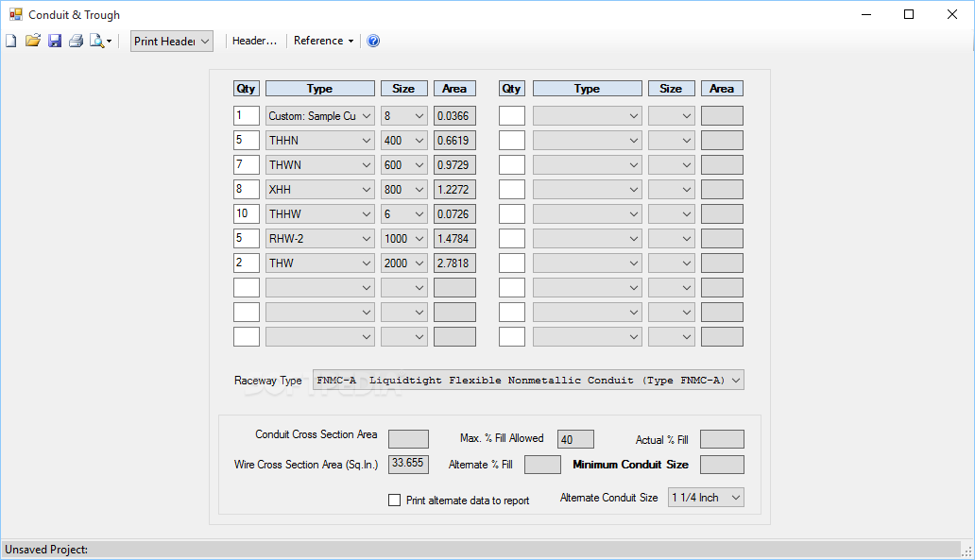Screen dimensions: 975x560
Task: Open the Alternate Conduit Size dropdown
Action: [706, 498]
